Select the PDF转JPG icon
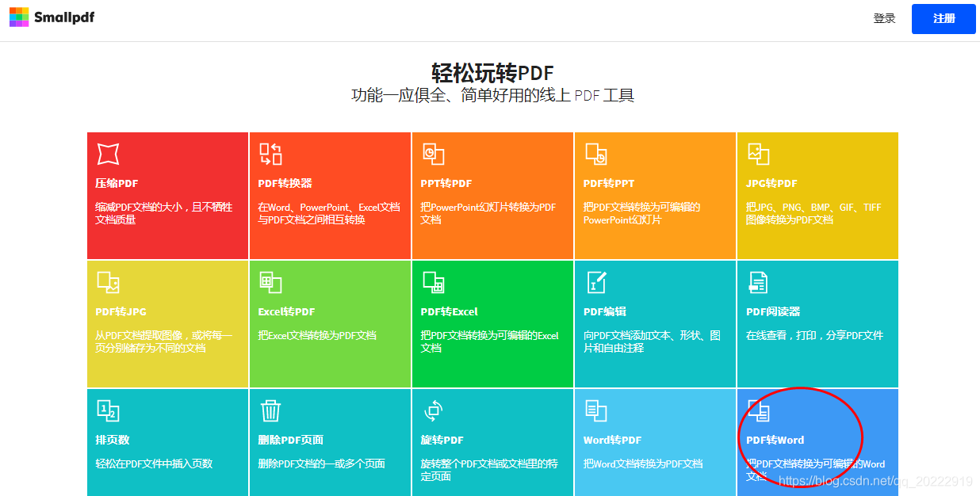 [108, 282]
